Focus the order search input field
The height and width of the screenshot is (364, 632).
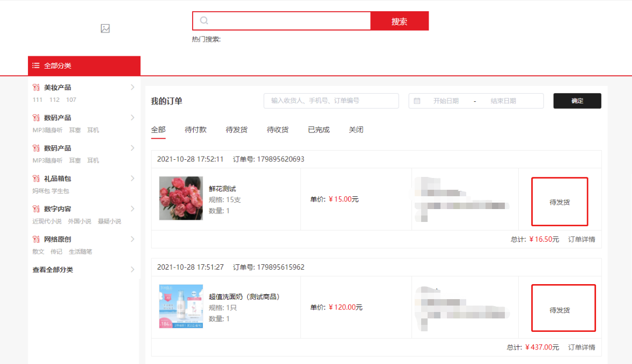[x=331, y=101]
